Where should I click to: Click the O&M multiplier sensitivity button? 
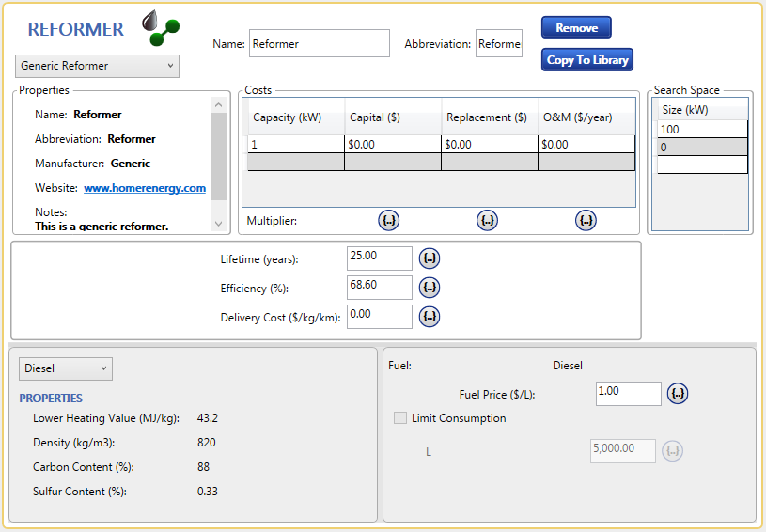tap(586, 221)
